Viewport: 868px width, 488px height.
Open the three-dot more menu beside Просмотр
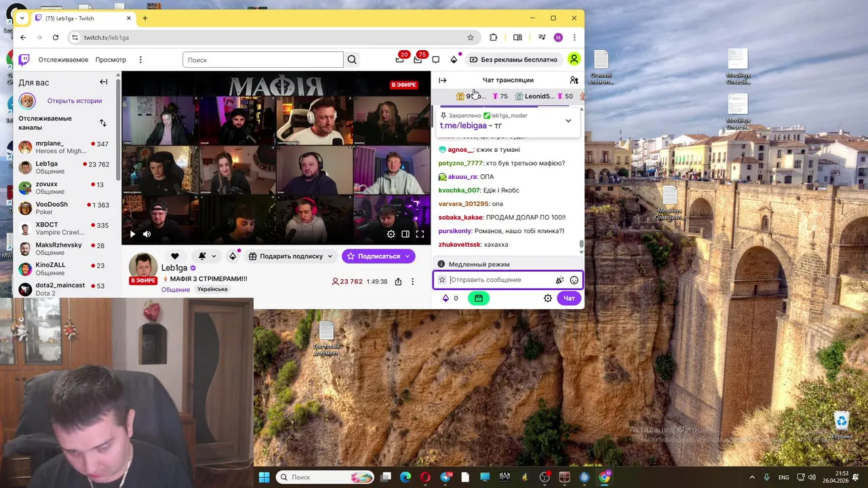click(140, 60)
